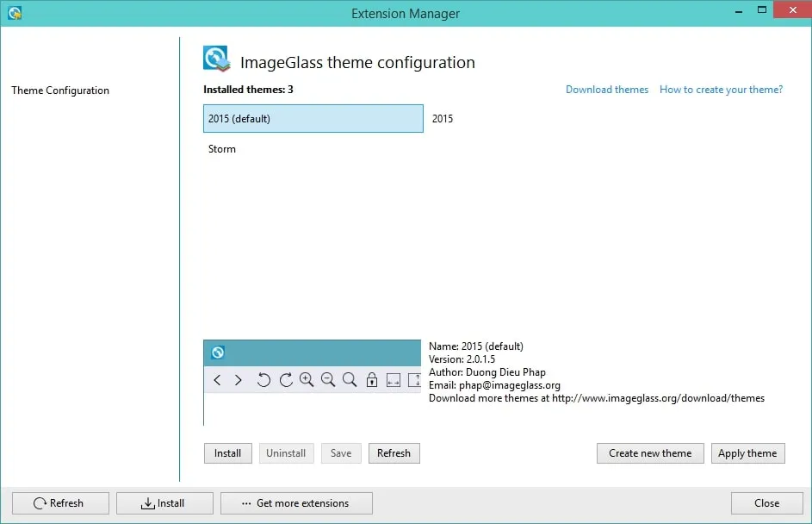Maximize the Extension Manager window

pos(762,9)
